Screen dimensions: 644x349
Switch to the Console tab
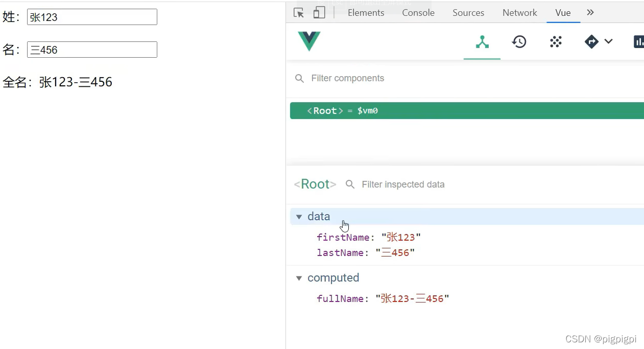[418, 13]
